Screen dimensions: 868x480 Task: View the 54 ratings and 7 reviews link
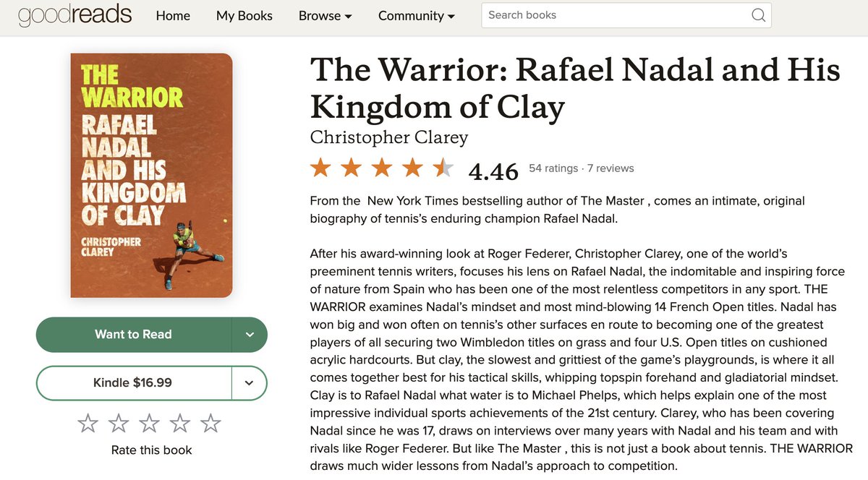[582, 168]
